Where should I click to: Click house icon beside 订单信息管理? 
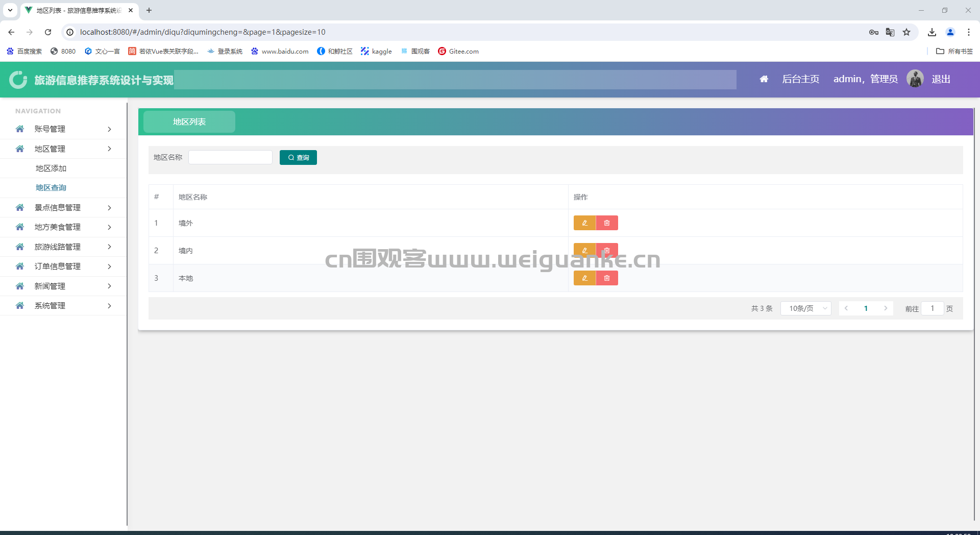[x=20, y=266]
